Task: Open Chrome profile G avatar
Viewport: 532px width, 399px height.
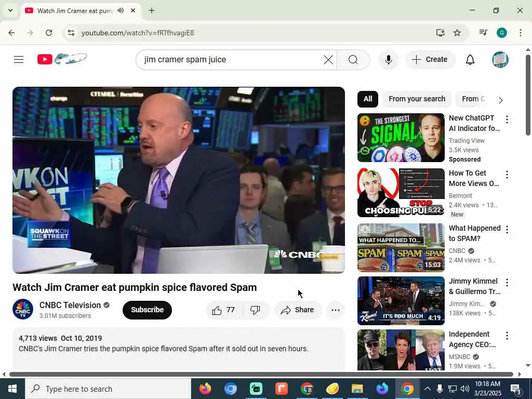Action: tap(501, 33)
